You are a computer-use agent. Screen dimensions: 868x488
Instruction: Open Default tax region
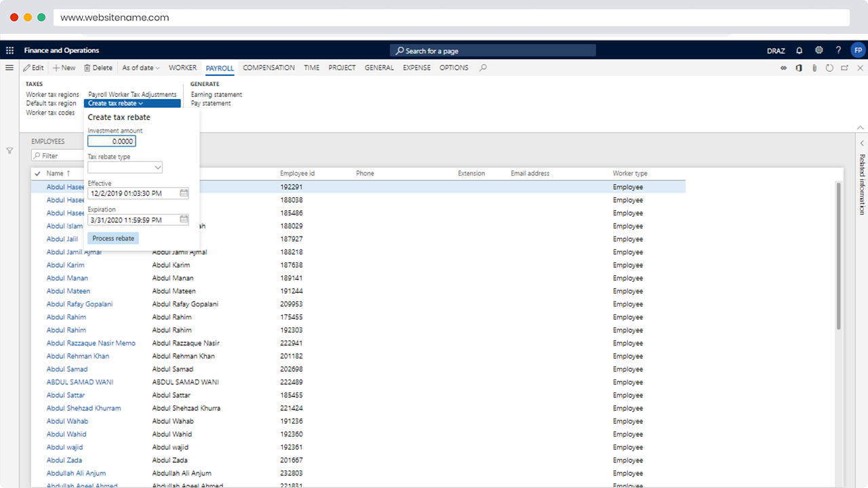(x=51, y=104)
